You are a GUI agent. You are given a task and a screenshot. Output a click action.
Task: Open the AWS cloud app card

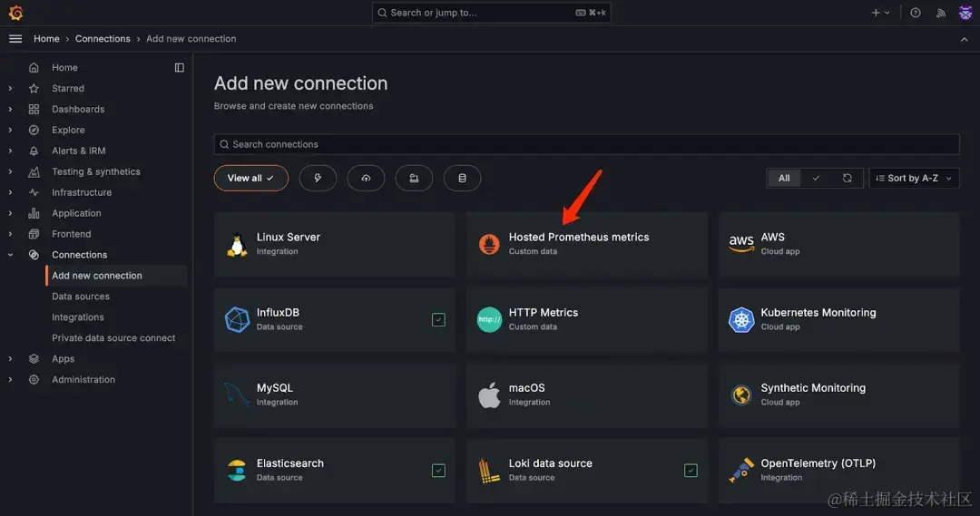(838, 244)
